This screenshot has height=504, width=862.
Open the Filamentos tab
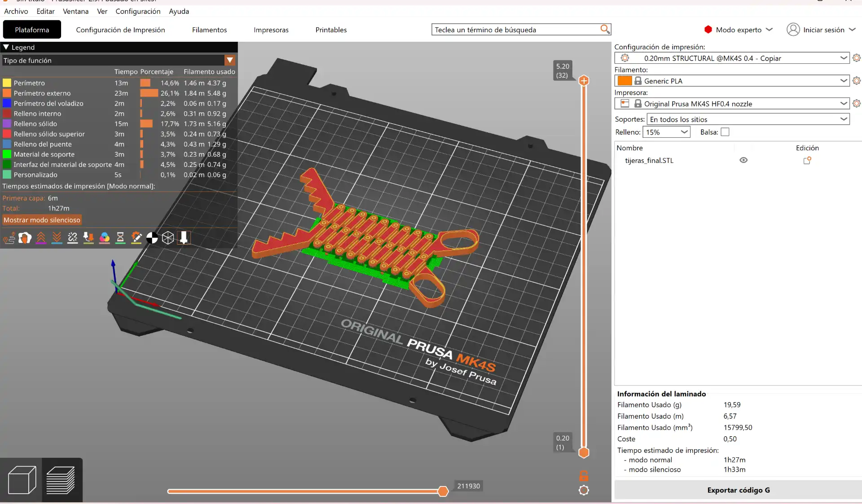209,30
